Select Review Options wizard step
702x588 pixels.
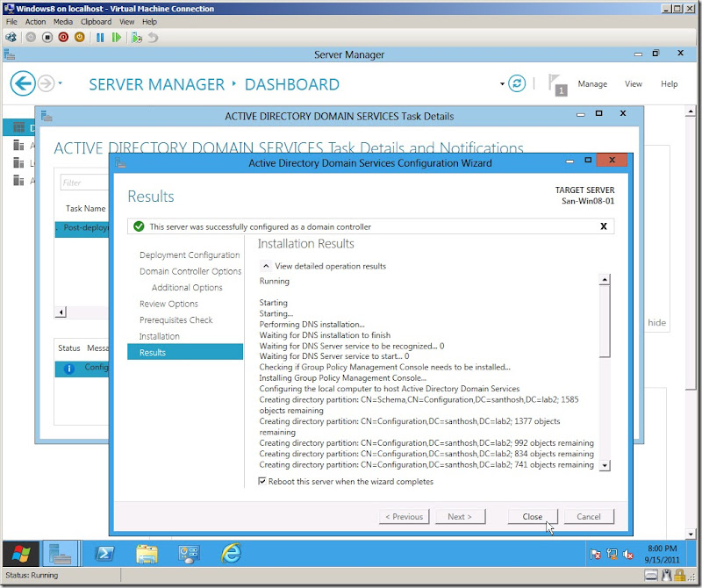point(168,304)
